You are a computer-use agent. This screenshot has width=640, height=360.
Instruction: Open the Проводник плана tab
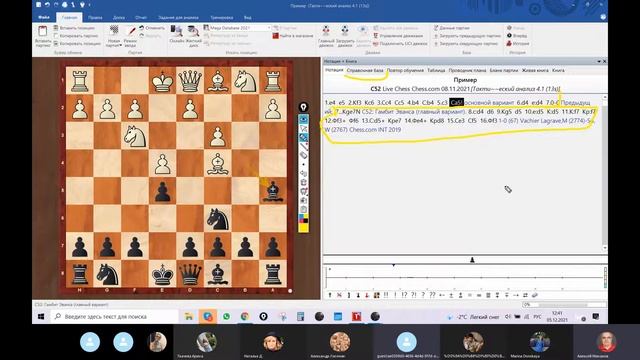(x=467, y=71)
